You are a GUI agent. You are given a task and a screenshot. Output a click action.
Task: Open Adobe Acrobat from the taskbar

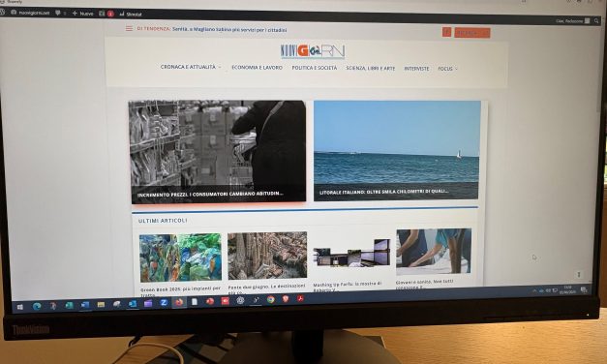tap(300, 298)
